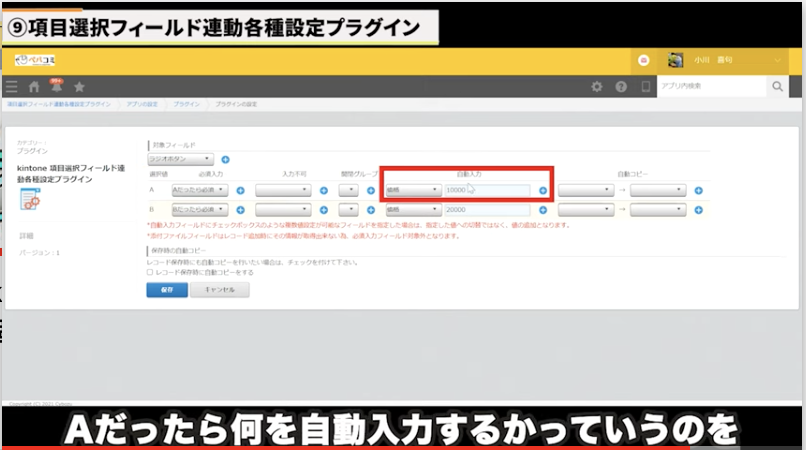Open the プラグイン breadcrumb link
This screenshot has width=806, height=450.
[x=186, y=104]
